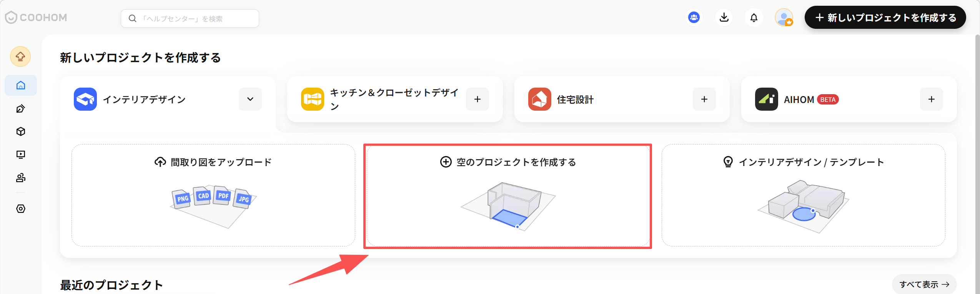Open the team members icon in sidebar
This screenshot has width=980, height=294.
[21, 178]
